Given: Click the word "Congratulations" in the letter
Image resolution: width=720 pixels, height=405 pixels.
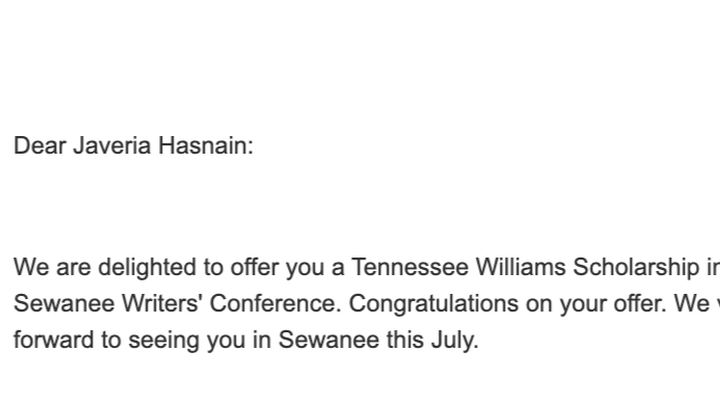Looking at the screenshot, I should (433, 304).
